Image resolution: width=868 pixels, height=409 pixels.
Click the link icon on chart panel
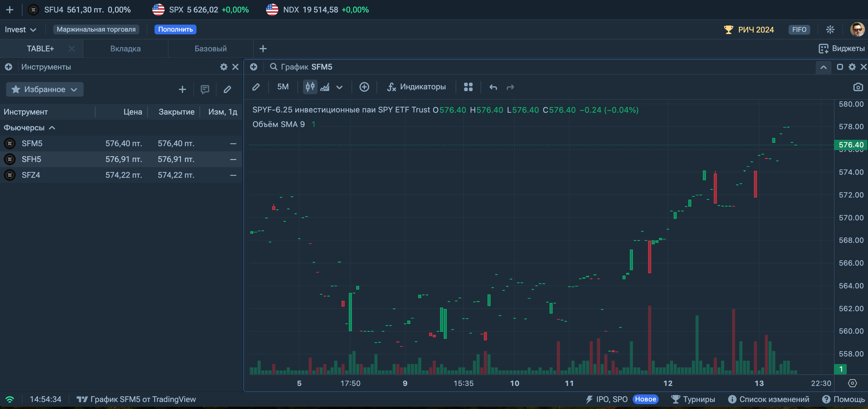click(x=254, y=67)
